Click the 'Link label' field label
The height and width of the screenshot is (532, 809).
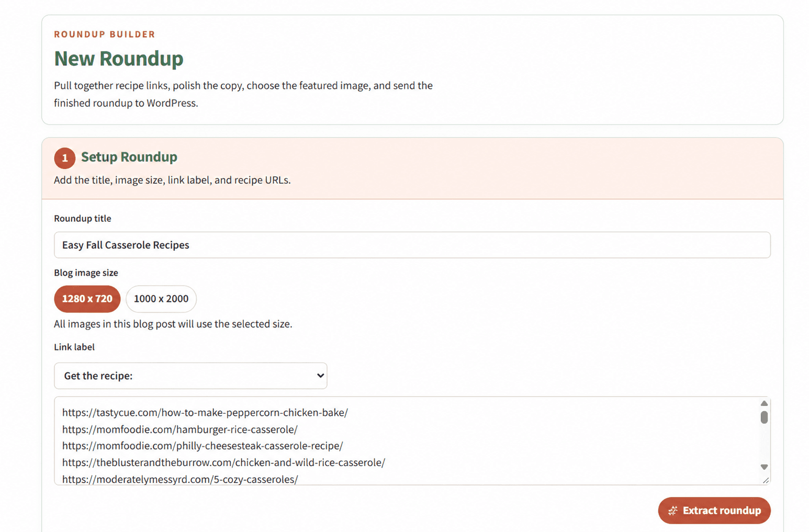point(74,347)
